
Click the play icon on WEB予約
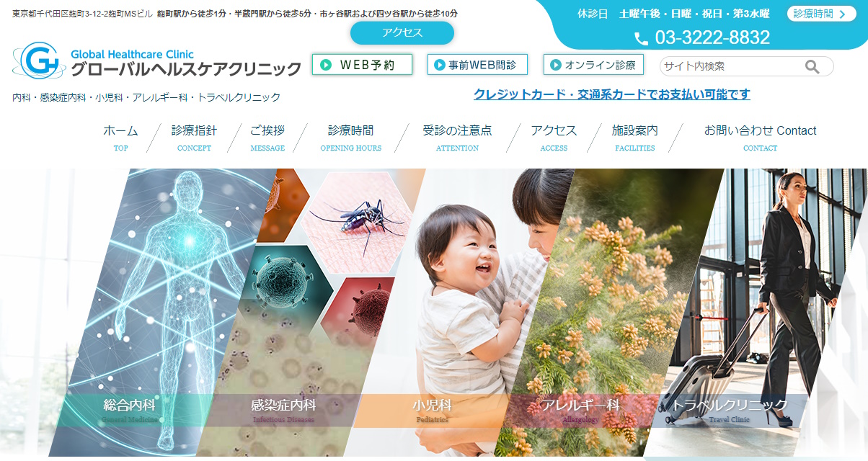(x=327, y=65)
